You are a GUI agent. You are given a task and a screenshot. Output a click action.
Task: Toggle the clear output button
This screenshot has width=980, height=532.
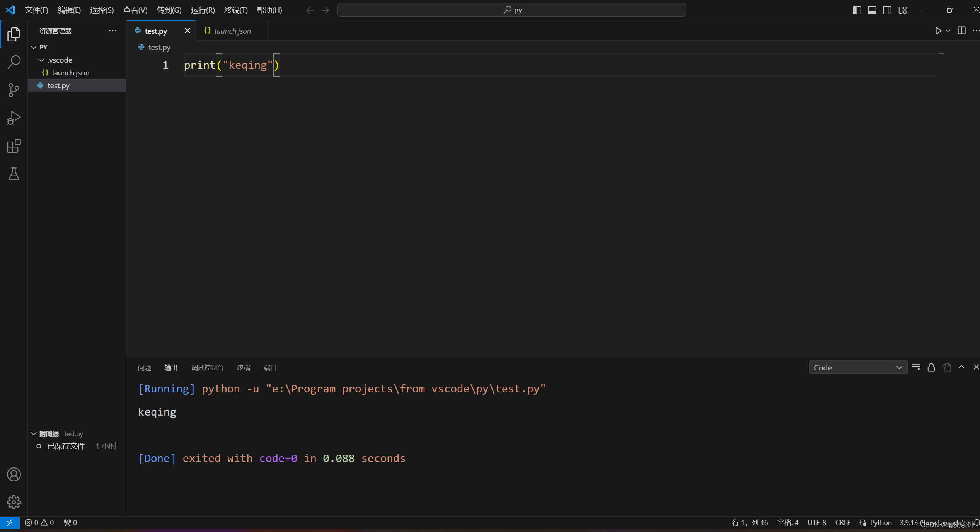(916, 367)
